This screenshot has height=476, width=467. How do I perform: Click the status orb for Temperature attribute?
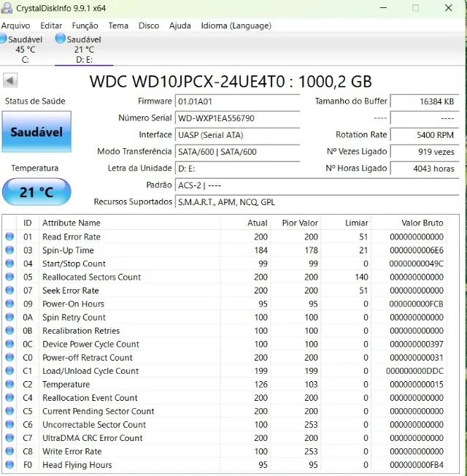pos(9,384)
